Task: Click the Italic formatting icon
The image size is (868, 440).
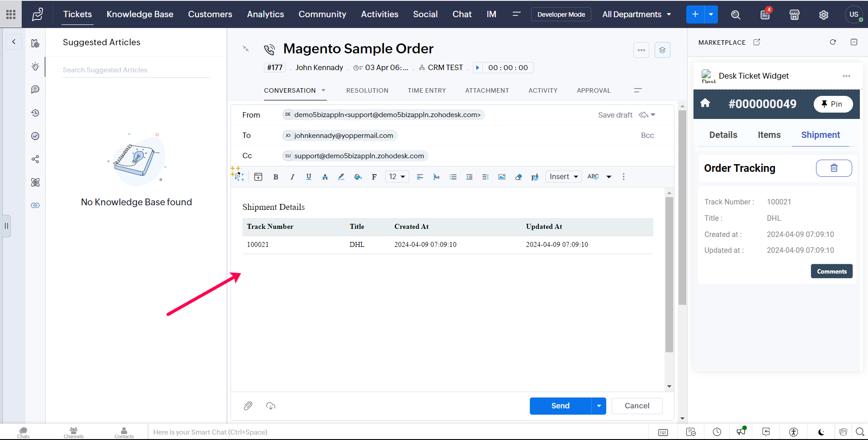Action: pos(292,177)
